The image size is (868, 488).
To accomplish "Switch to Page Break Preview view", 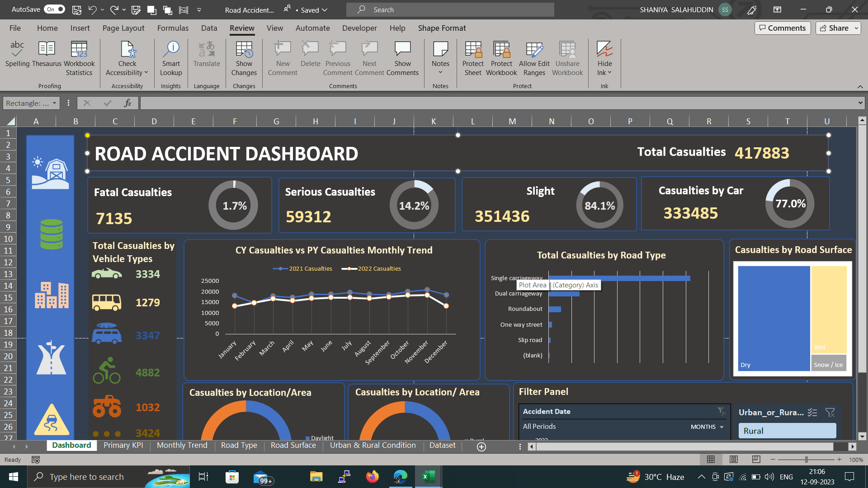I will pyautogui.click(x=756, y=460).
